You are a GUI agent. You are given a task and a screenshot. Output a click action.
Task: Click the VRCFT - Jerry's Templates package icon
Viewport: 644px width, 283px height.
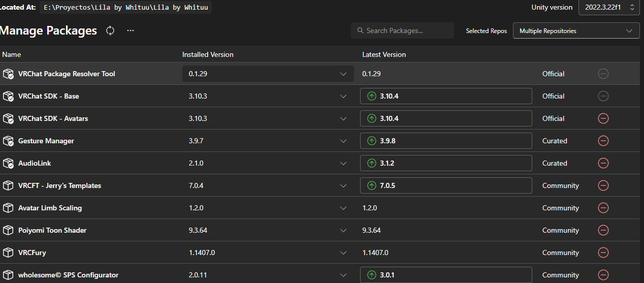coord(8,185)
